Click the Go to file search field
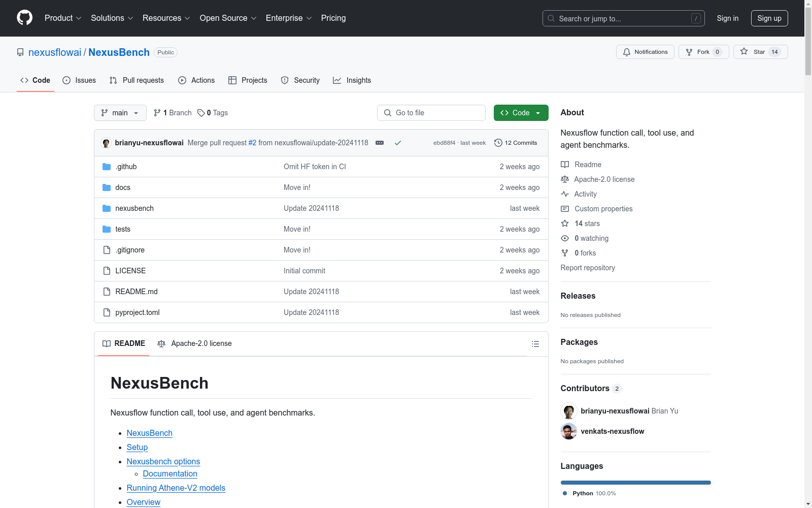Viewport: 812px width, 508px height. click(431, 113)
